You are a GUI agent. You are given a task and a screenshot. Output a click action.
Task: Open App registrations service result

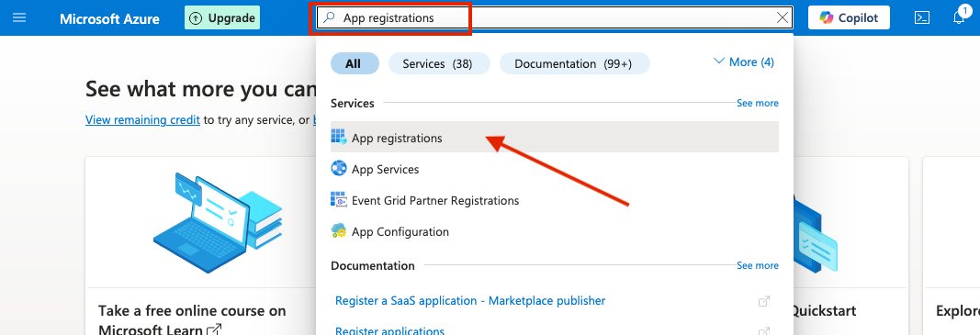(x=555, y=138)
